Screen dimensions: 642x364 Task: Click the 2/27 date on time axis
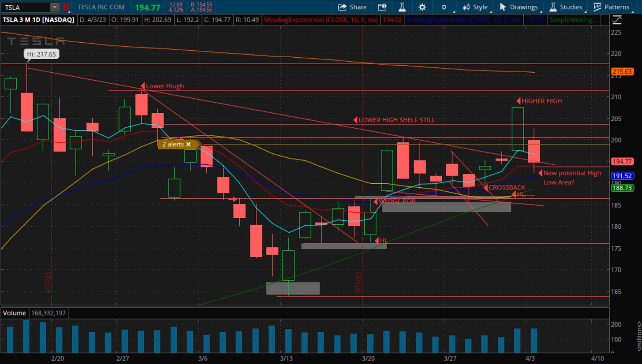pos(122,358)
